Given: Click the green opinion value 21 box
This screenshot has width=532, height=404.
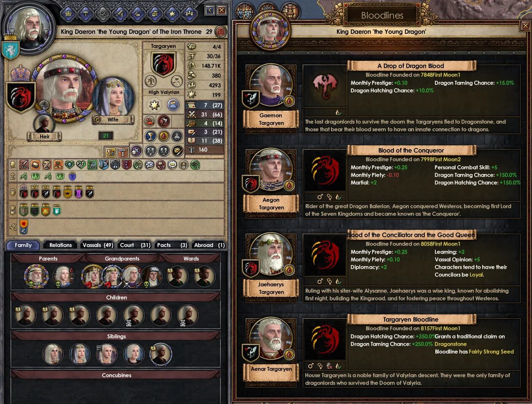Looking at the screenshot, I should [106, 136].
